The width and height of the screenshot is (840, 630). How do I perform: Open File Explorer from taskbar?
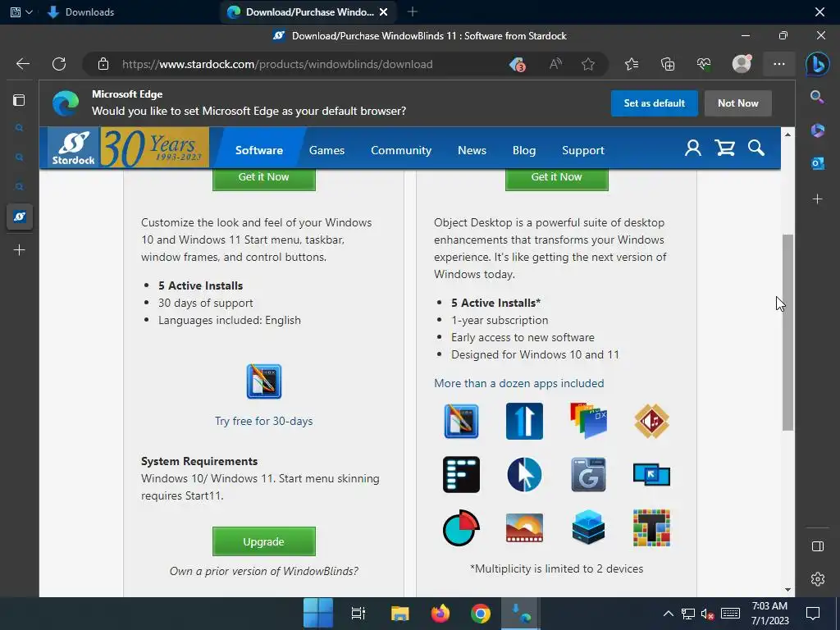[x=399, y=614]
